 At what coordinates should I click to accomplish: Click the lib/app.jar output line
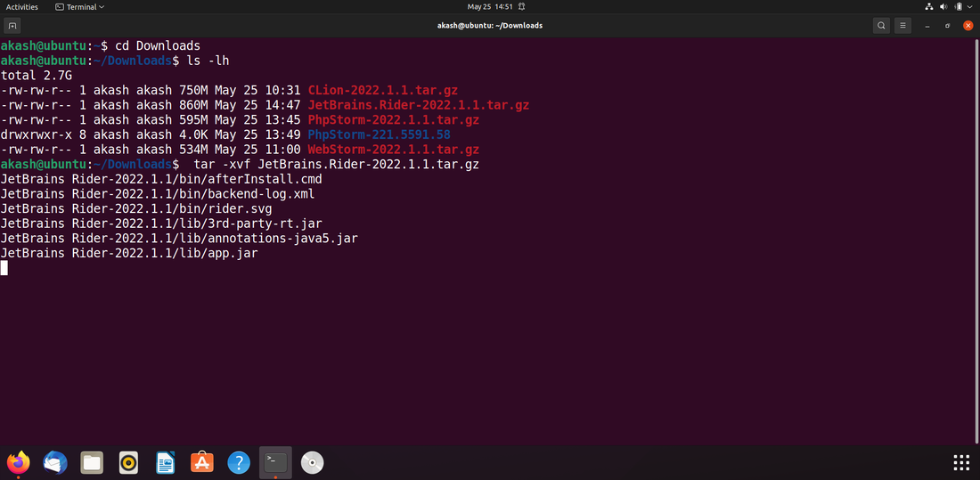[x=129, y=255]
